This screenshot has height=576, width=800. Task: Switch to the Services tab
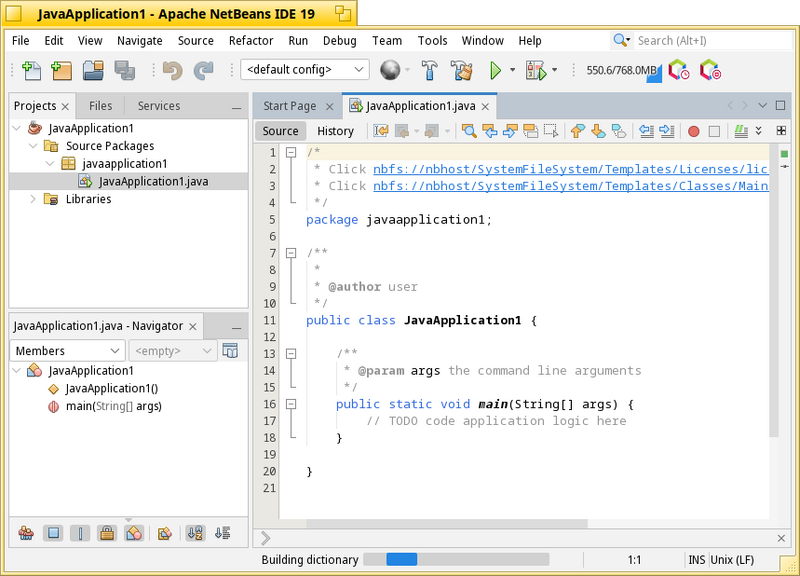click(159, 106)
